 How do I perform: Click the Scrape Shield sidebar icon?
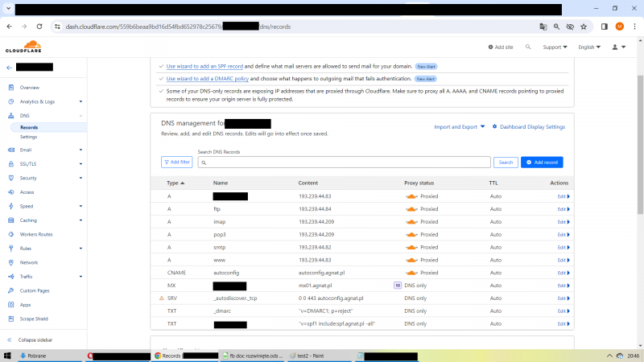point(11,319)
